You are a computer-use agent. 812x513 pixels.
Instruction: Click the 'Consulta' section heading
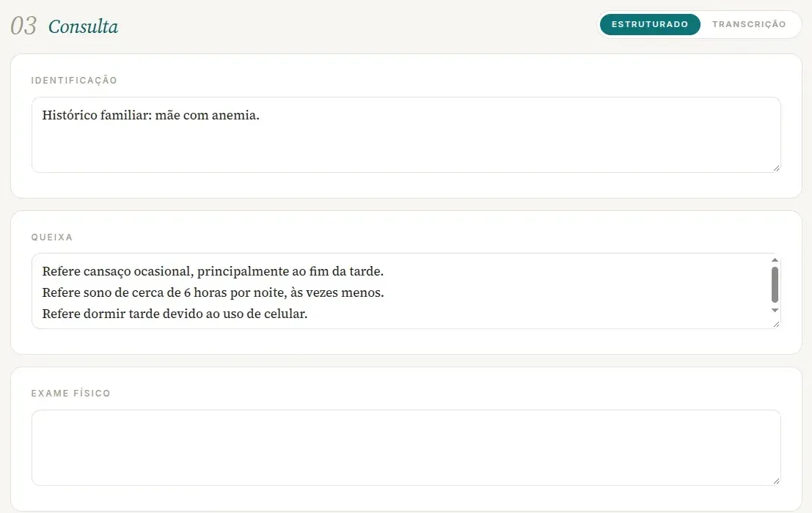83,26
